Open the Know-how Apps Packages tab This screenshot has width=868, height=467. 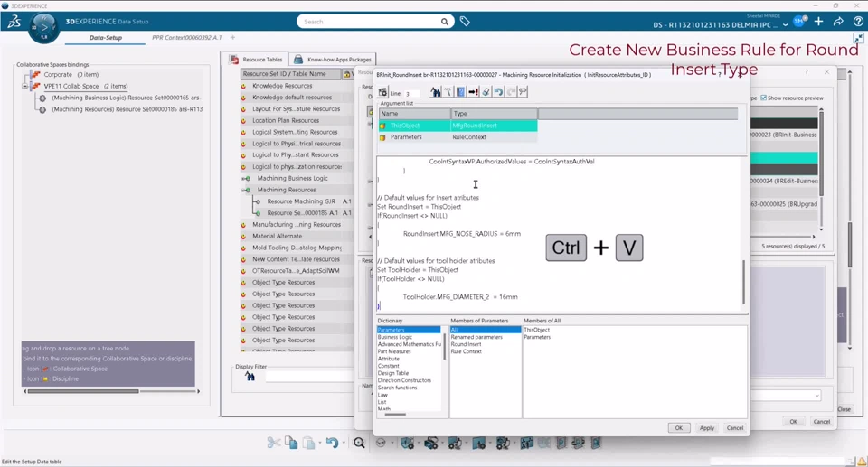(333, 60)
